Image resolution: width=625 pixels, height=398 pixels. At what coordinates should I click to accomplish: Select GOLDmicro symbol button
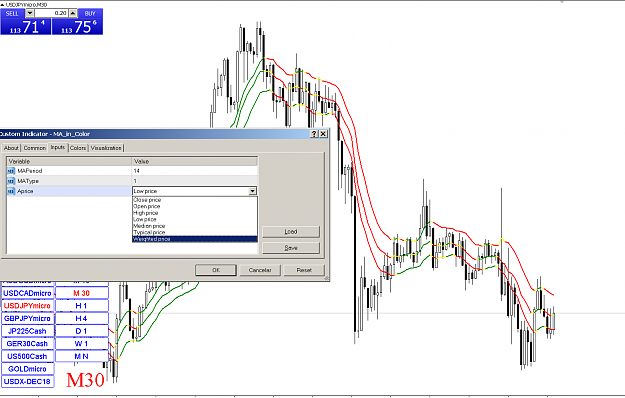pos(28,369)
